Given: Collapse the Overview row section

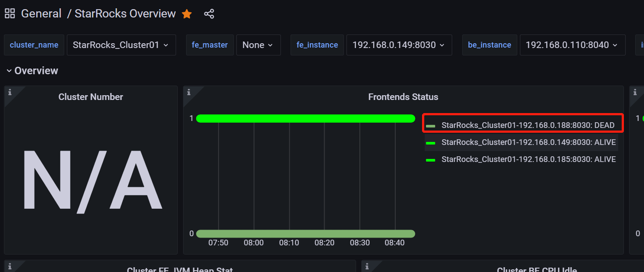Looking at the screenshot, I should [32, 71].
